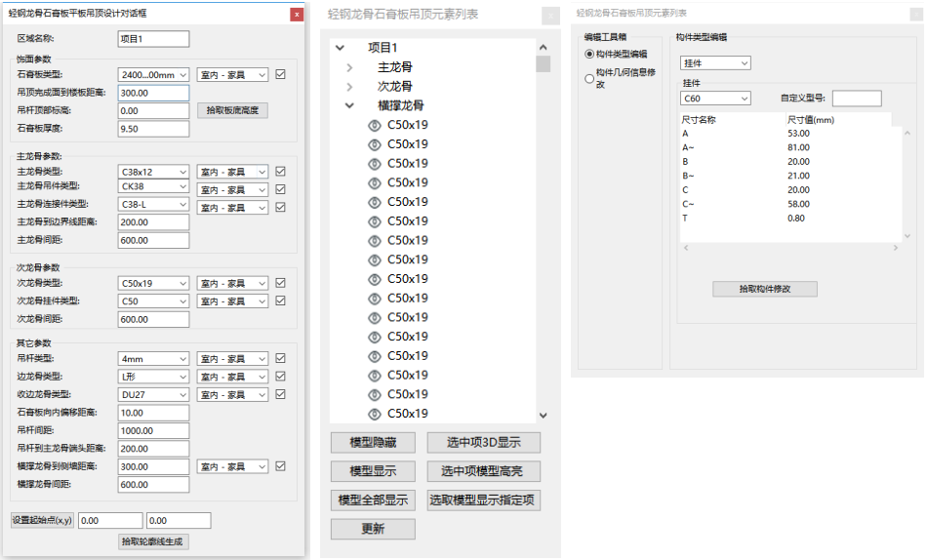Click the 吊顶完成面到楼板距离 input field
This screenshot has width=927, height=560.
153,93
